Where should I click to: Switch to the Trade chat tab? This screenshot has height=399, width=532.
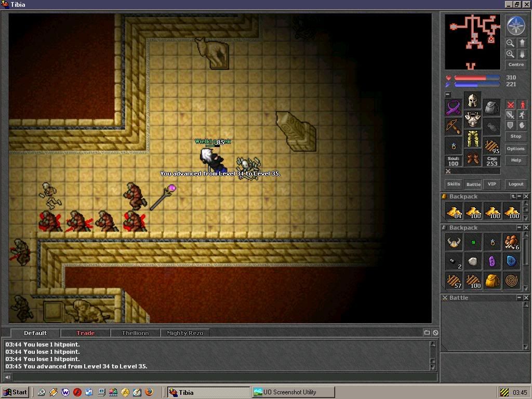[x=85, y=333]
